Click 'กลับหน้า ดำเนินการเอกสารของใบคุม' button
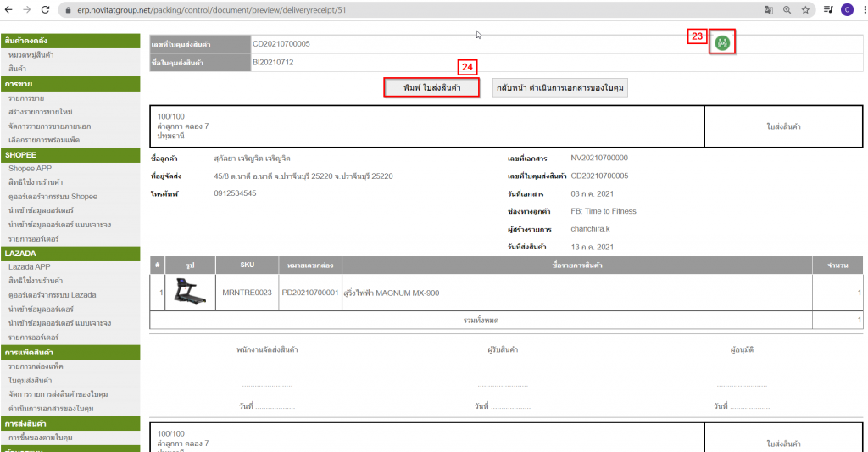The image size is (868, 452). click(x=560, y=88)
